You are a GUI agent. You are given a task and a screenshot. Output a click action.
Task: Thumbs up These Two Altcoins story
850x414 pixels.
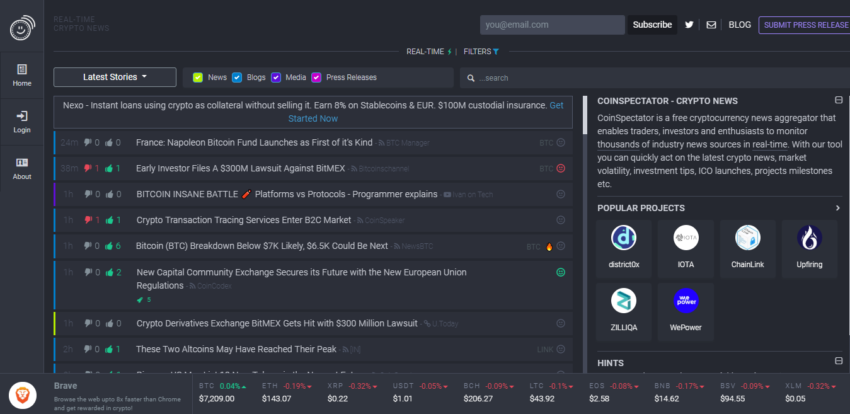109,350
